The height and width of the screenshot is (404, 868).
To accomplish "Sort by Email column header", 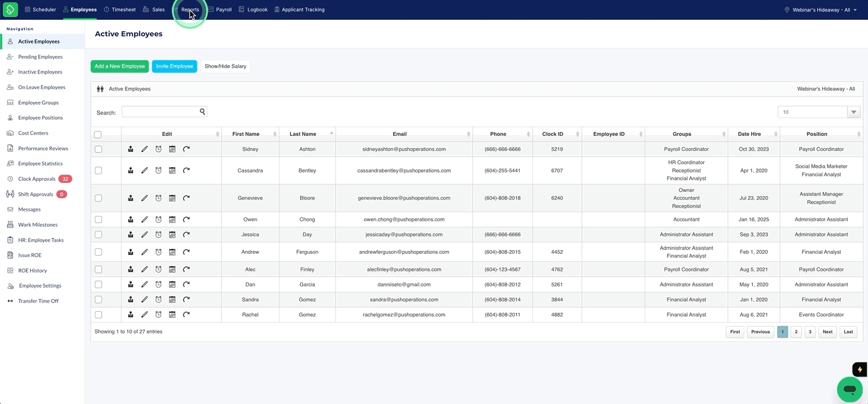I will pyautogui.click(x=404, y=134).
